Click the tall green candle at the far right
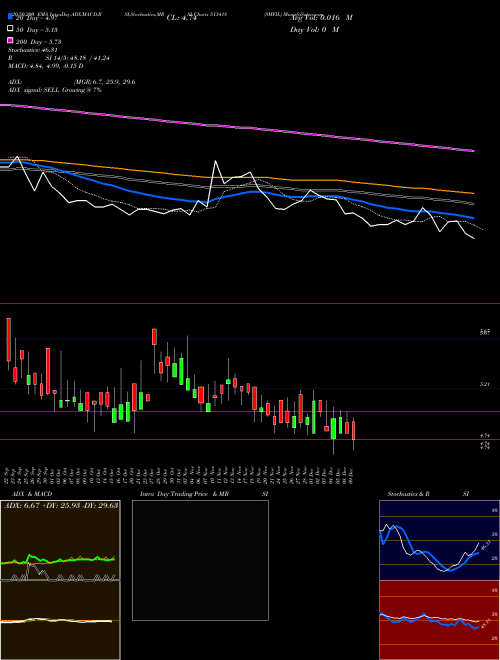Image resolution: width=500 pixels, height=660 pixels. tap(333, 428)
